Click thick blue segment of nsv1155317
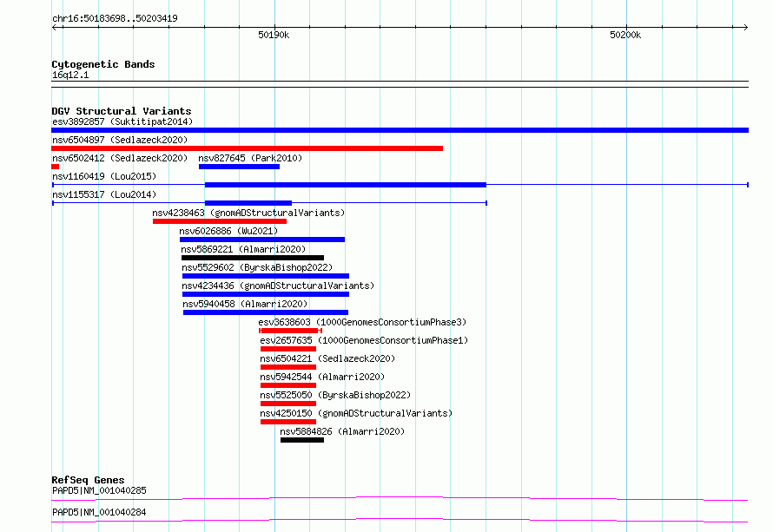773x532 pixels. click(248, 203)
